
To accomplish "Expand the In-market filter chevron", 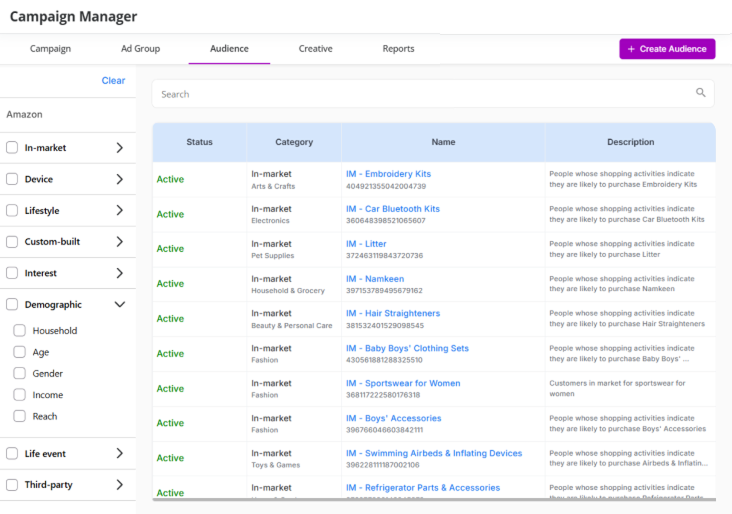I will [120, 148].
